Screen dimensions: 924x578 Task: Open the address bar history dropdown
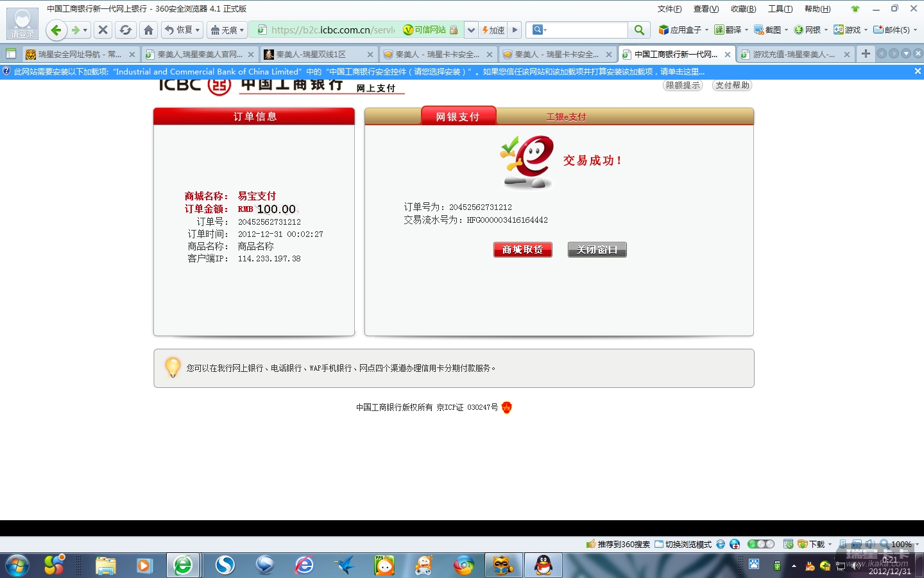pyautogui.click(x=472, y=30)
